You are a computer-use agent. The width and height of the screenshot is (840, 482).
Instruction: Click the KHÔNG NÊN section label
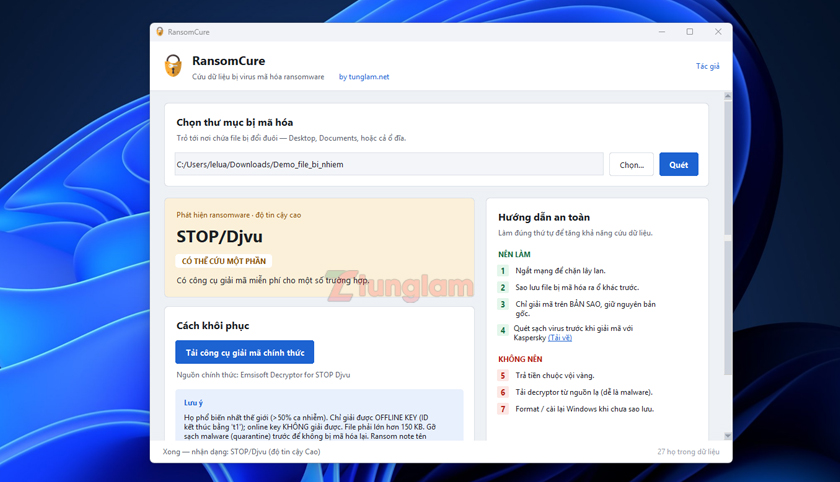[x=520, y=359]
